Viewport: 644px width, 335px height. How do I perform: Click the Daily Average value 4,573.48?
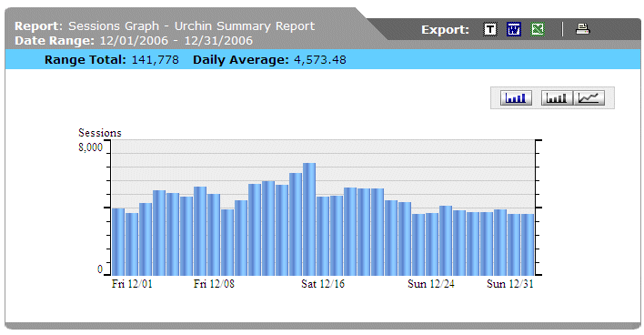tap(320, 59)
